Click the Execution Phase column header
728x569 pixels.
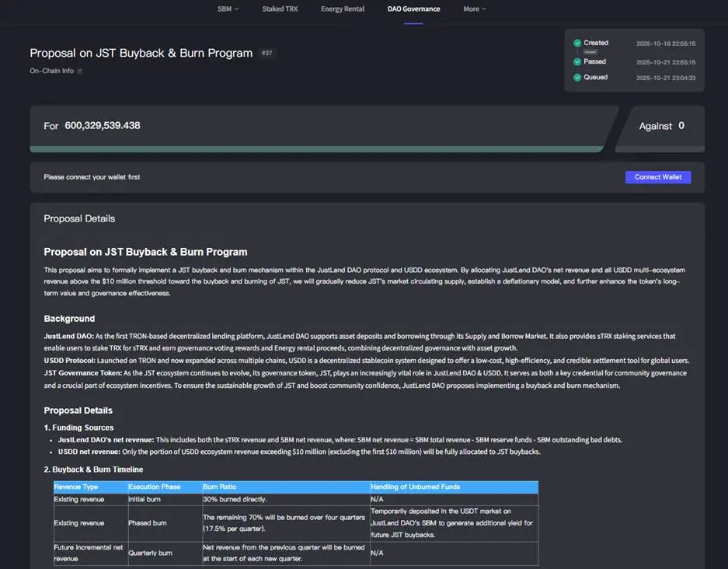click(154, 487)
